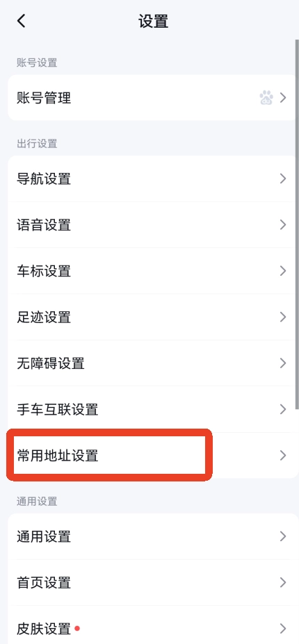Expand the 账号管理 chevron arrow
This screenshot has width=299, height=644.
pyautogui.click(x=283, y=98)
